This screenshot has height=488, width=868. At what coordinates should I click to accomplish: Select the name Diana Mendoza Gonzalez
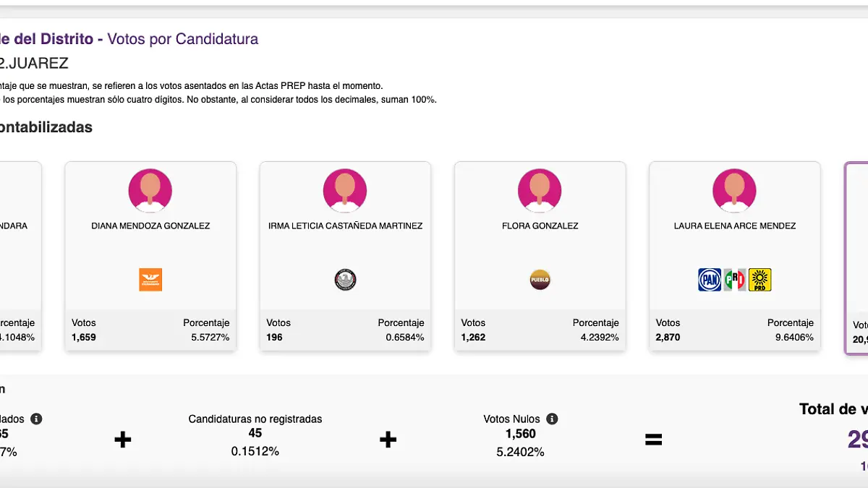tap(150, 226)
